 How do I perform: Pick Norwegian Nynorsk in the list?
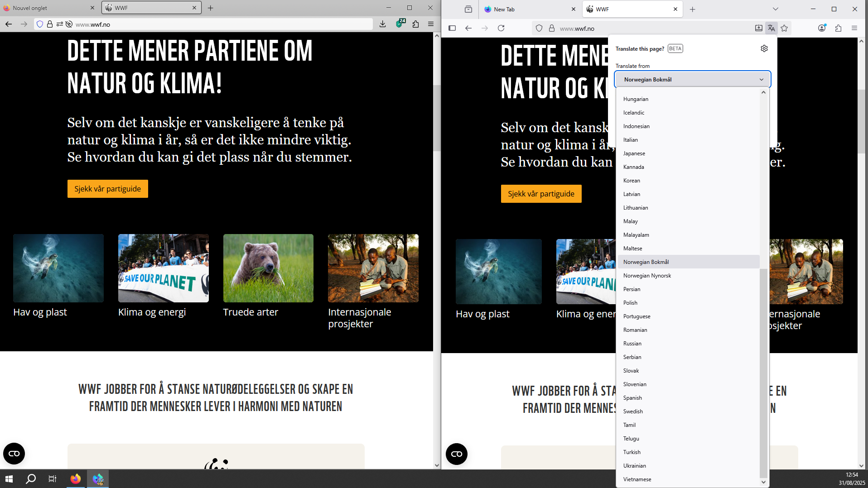[688, 276]
